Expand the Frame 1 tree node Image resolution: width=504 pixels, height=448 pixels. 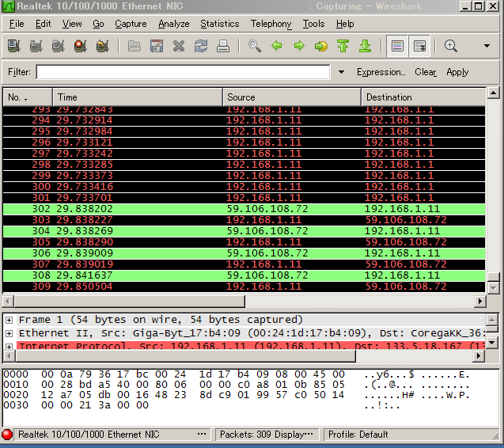tap(9, 320)
